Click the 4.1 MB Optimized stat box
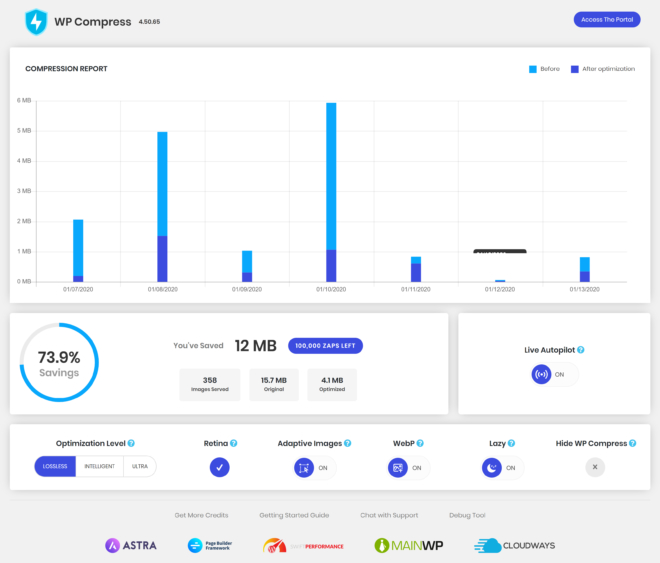Screen dimensions: 660x563 point(332,385)
